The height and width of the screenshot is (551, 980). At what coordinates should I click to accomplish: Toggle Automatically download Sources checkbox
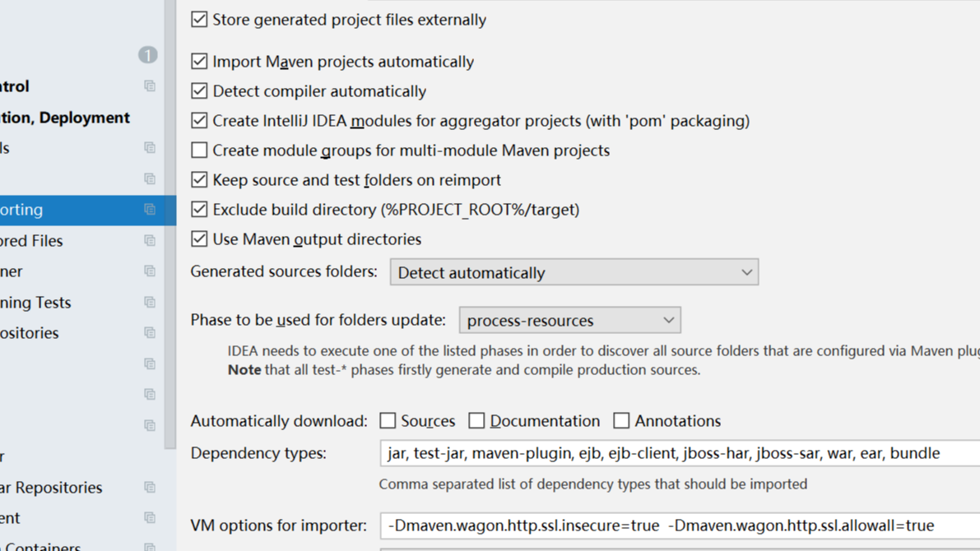pyautogui.click(x=388, y=421)
